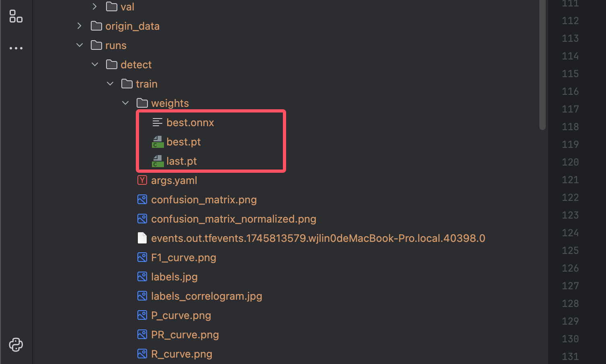The height and width of the screenshot is (364, 606).
Task: Click the project tree vertical scrollbar
Action: [x=543, y=64]
